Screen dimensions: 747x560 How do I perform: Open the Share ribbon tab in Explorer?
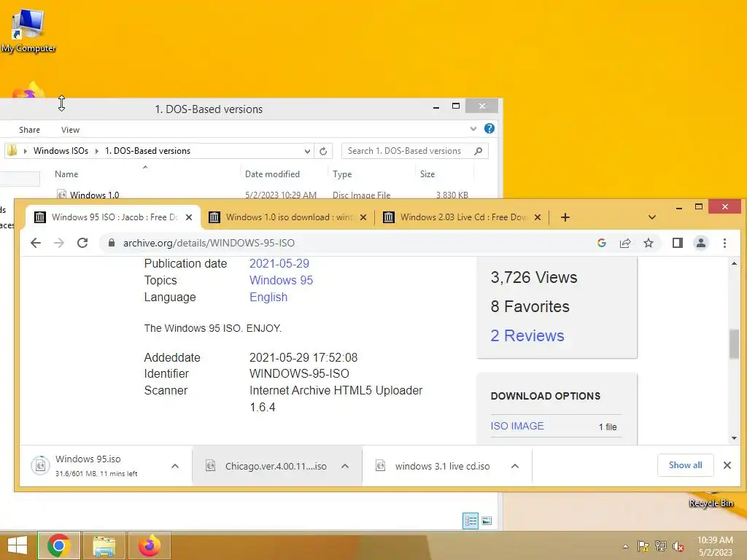[29, 130]
